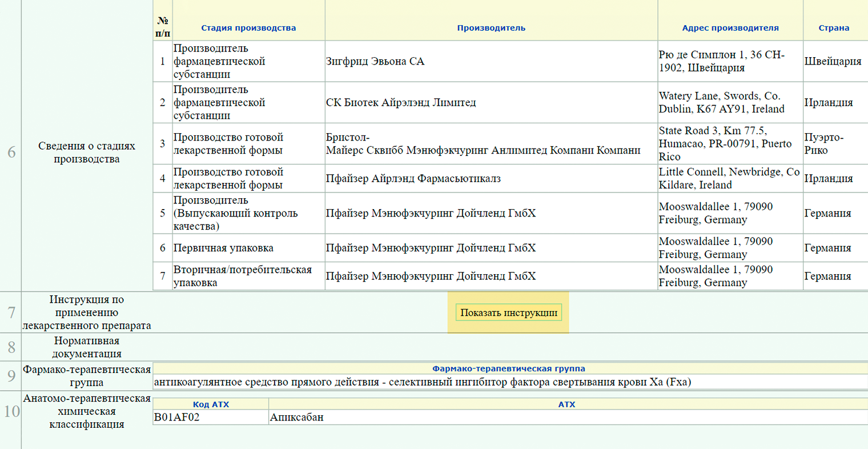Select column header 'Производитель'
This screenshot has width=868, height=449.
click(491, 27)
